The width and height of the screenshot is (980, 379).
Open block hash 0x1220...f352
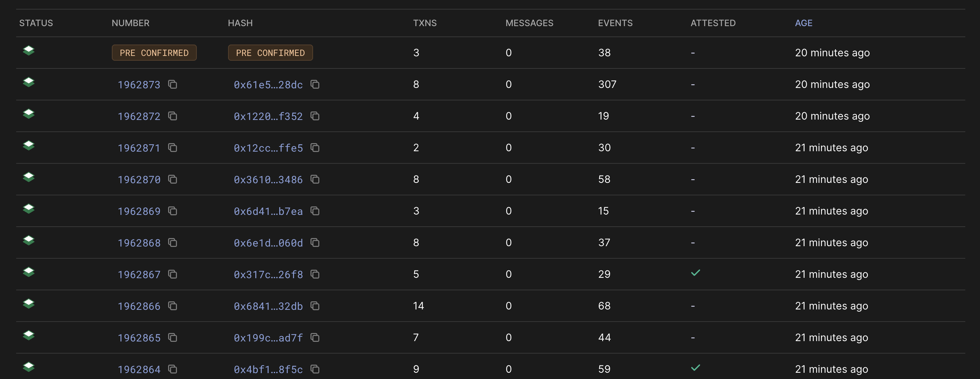coord(268,116)
